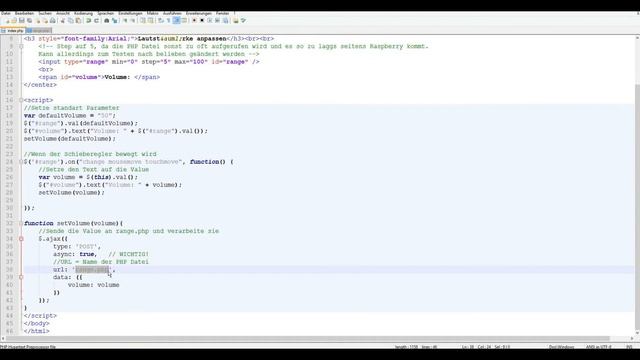The width and height of the screenshot is (640, 360).
Task: Click the 'volume: volume' code line
Action: (x=93, y=285)
